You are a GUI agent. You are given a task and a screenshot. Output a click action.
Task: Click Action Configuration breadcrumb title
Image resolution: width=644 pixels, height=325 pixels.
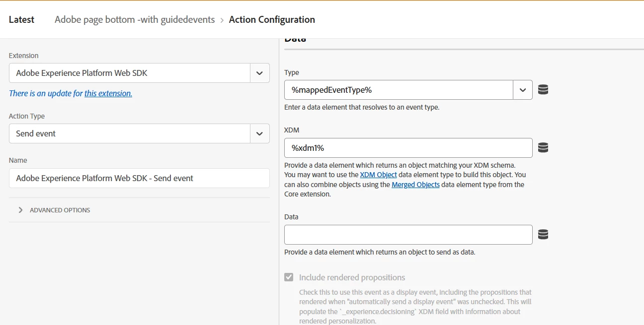point(272,20)
